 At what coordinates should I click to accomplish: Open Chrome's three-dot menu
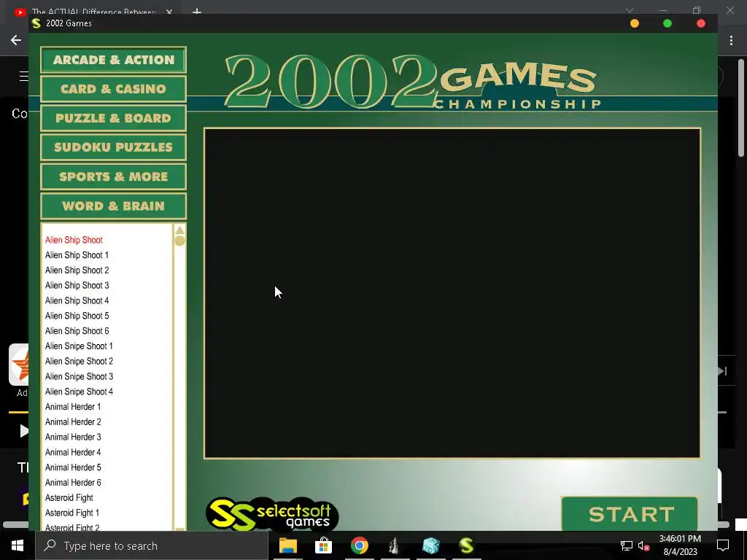pyautogui.click(x=731, y=41)
